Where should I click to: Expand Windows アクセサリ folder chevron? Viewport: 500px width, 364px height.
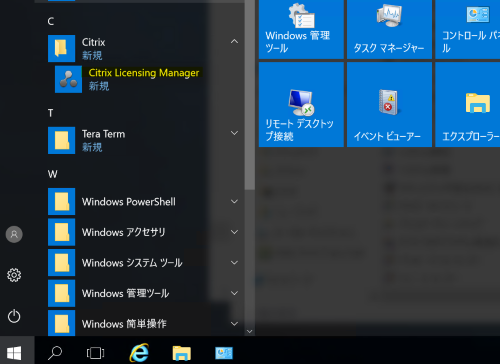click(234, 232)
